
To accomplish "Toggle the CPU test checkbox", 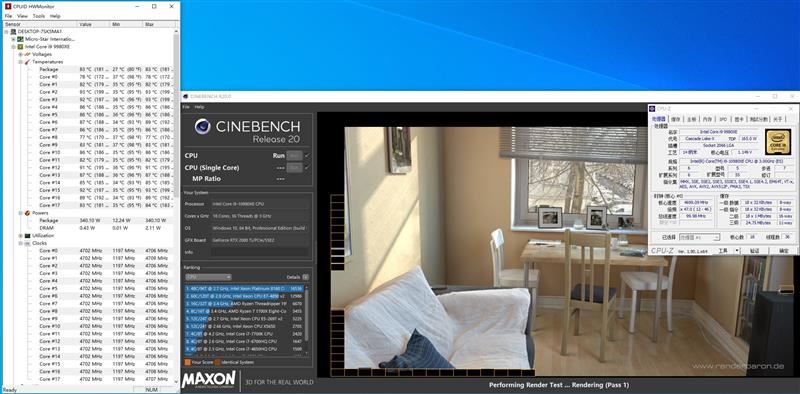I will [307, 155].
